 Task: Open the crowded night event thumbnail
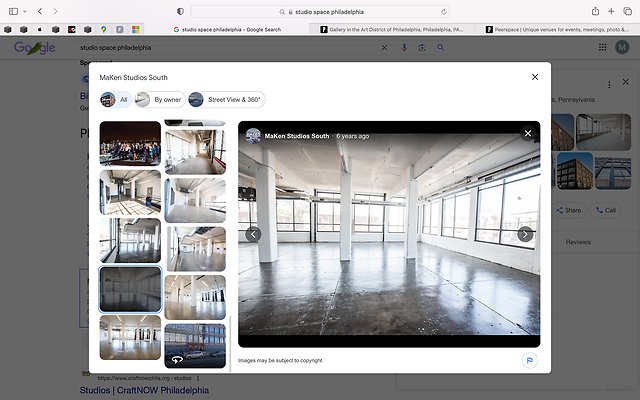point(130,144)
